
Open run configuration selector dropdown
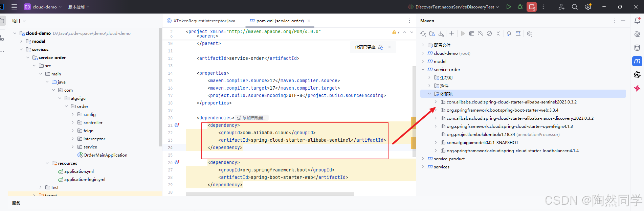tap(453, 7)
